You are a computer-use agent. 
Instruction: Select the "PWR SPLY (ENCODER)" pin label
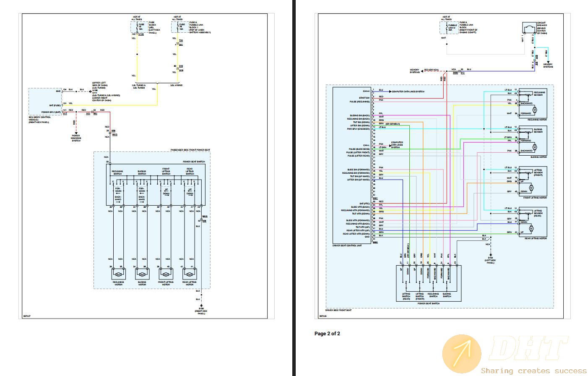pos(359,129)
